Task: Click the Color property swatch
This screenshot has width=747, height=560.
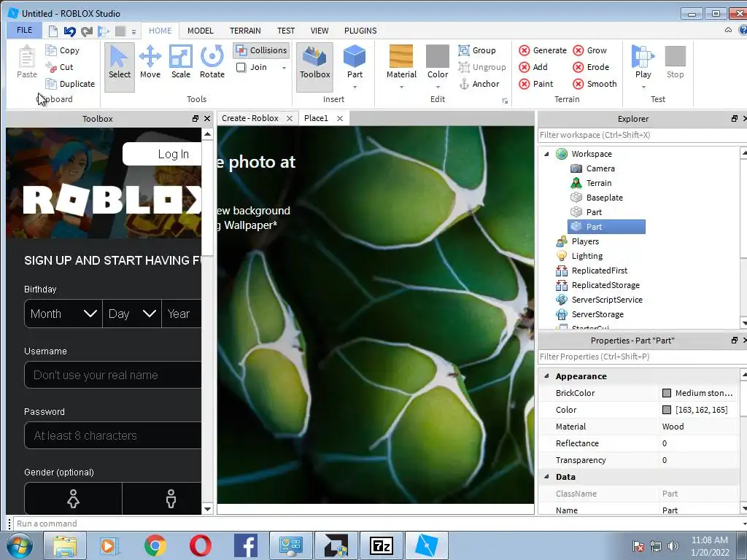Action: pos(667,410)
